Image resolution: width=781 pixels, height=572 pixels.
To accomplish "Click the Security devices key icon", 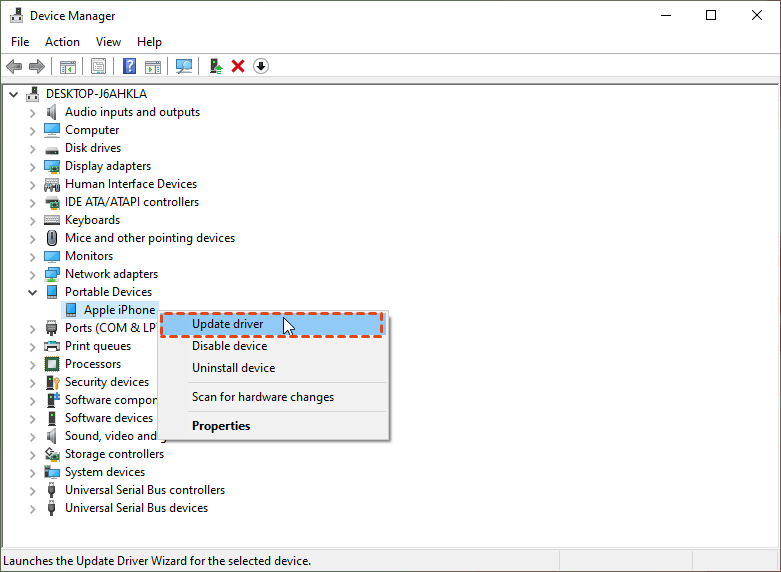I will [52, 382].
